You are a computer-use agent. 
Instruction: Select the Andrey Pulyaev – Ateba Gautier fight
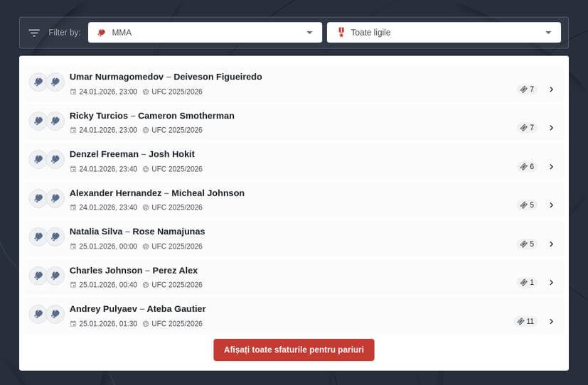137,309
